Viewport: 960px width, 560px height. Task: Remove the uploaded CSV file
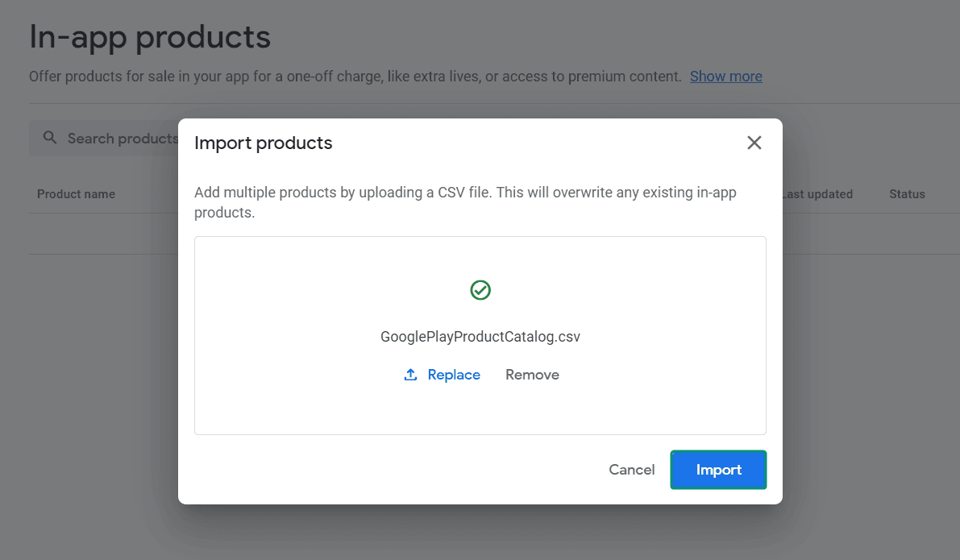[532, 374]
